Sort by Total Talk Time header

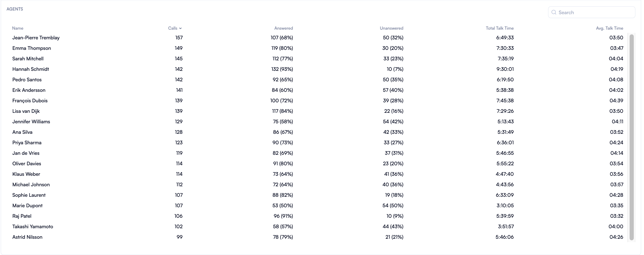(x=500, y=28)
